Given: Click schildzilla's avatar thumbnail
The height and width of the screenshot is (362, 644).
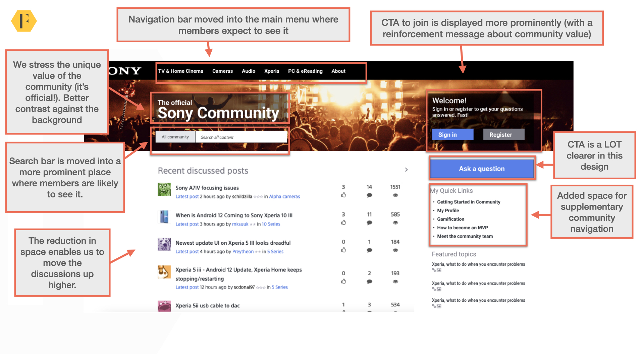Looking at the screenshot, I should click(164, 189).
